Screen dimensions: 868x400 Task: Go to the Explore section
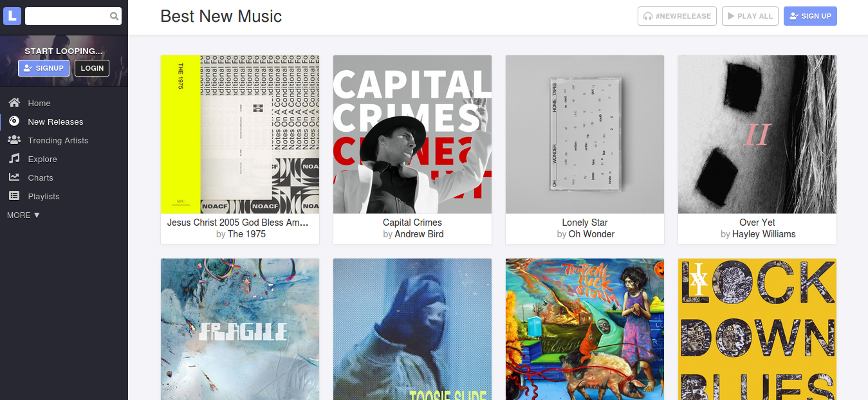coord(42,159)
